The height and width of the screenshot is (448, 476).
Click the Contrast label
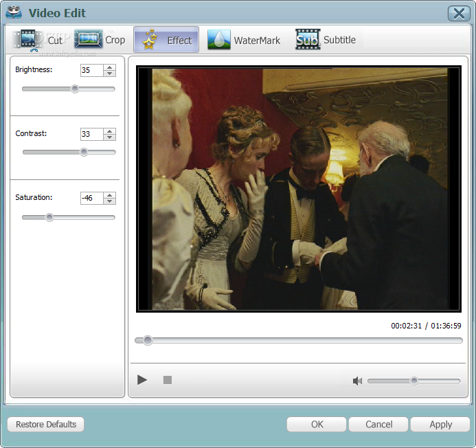tap(31, 133)
